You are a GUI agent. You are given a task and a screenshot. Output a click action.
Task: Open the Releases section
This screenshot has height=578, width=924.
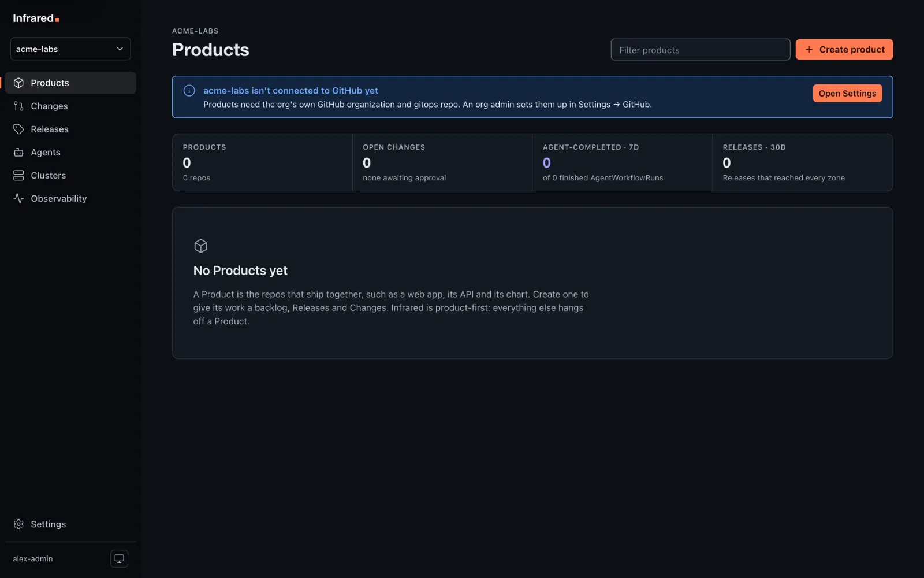(x=70, y=129)
